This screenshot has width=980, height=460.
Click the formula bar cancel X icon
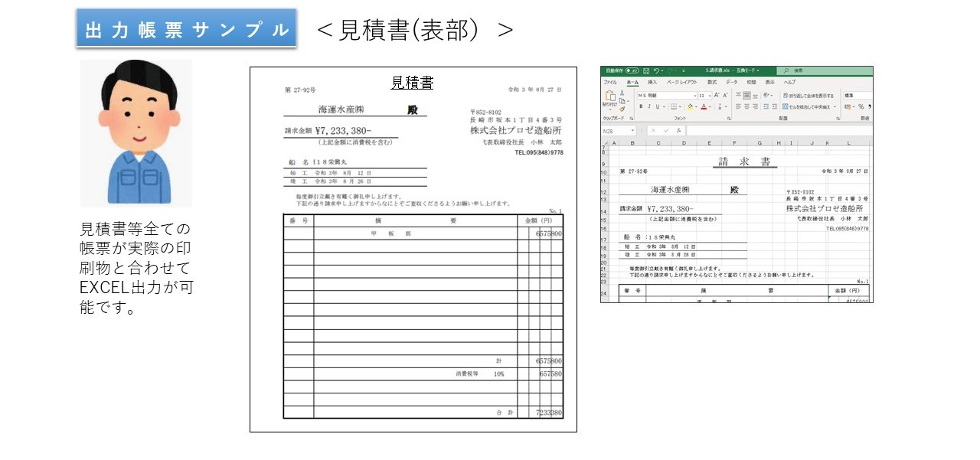(x=654, y=131)
